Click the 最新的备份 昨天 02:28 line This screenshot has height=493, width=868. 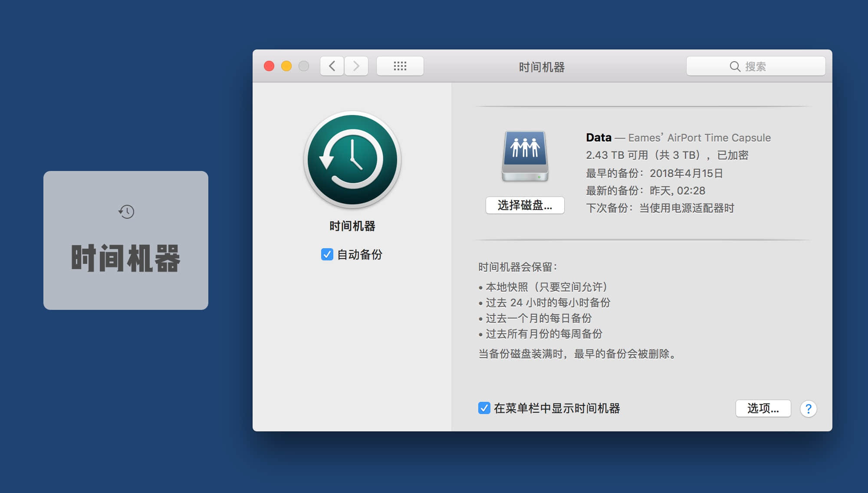645,191
